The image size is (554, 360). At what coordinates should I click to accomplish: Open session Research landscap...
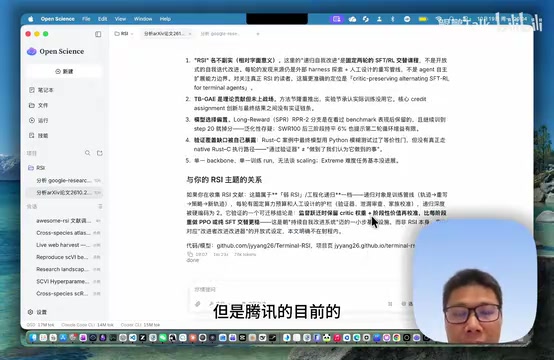tap(64, 269)
